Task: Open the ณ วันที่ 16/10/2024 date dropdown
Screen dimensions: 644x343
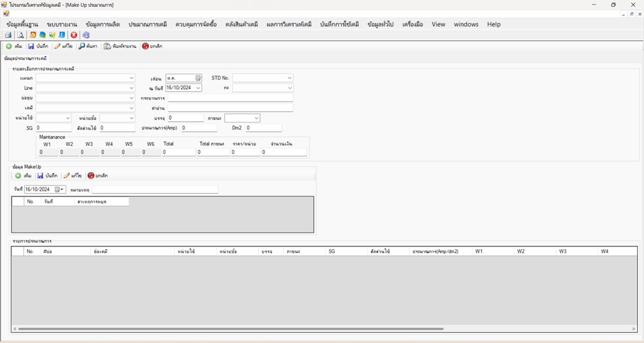Action: click(x=199, y=88)
